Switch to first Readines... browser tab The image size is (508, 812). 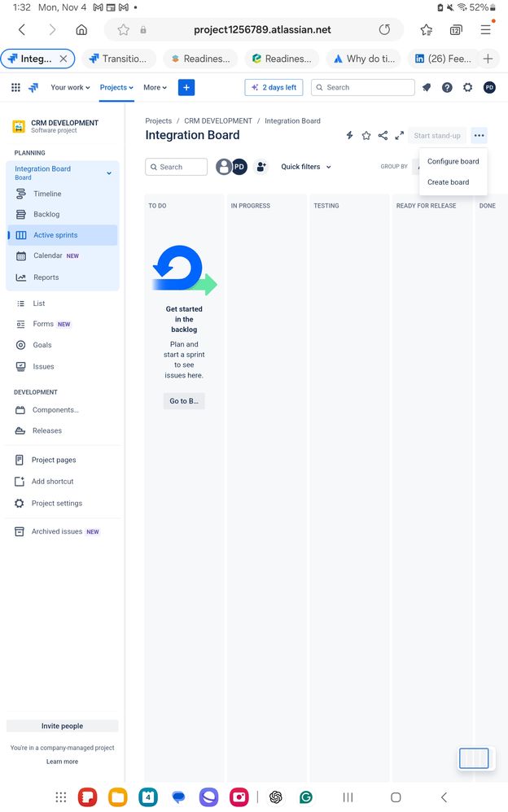[200, 59]
